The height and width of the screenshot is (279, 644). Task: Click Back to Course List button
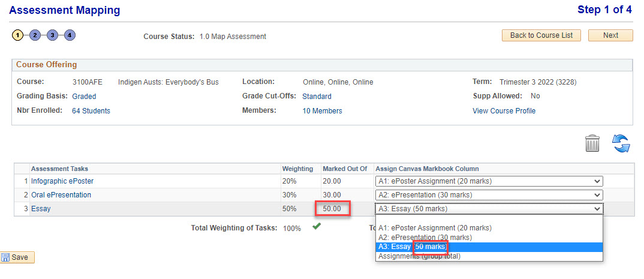click(541, 35)
